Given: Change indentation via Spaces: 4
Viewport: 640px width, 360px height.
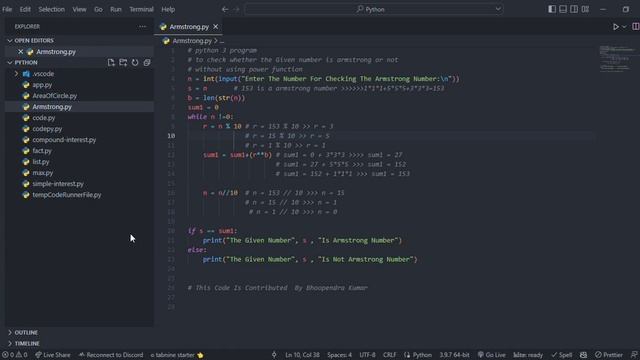Looking at the screenshot, I should [339, 355].
